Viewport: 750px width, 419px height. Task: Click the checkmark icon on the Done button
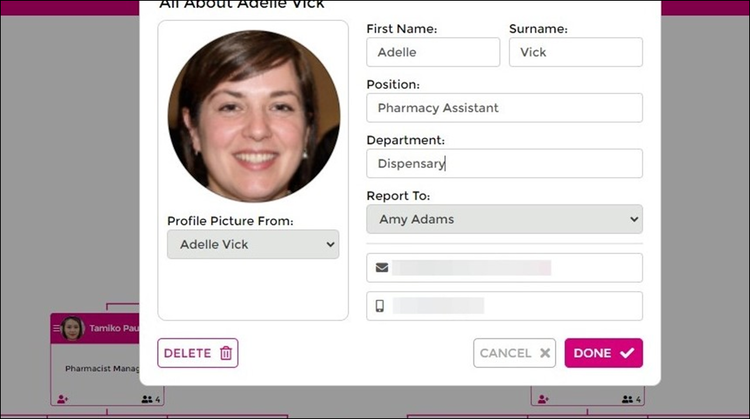tap(627, 353)
